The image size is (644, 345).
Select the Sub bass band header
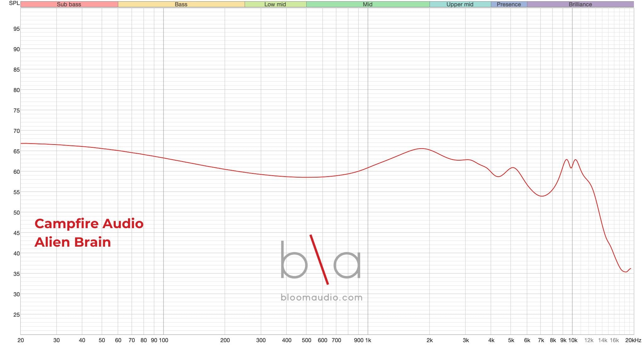pyautogui.click(x=69, y=4)
